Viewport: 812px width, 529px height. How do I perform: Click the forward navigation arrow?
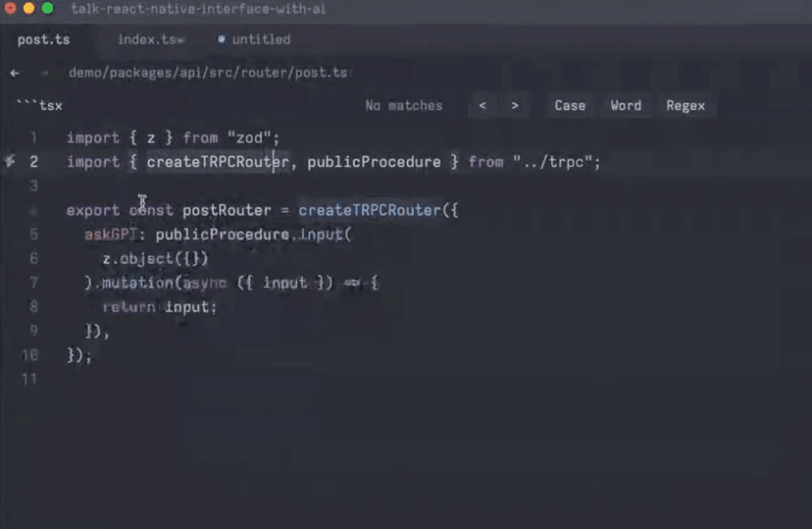(x=44, y=73)
